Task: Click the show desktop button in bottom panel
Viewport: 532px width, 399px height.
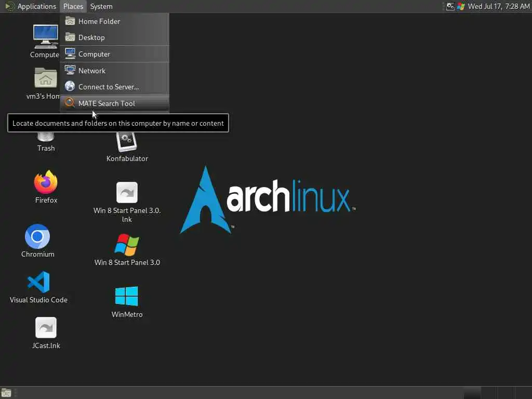Action: pyautogui.click(x=6, y=393)
